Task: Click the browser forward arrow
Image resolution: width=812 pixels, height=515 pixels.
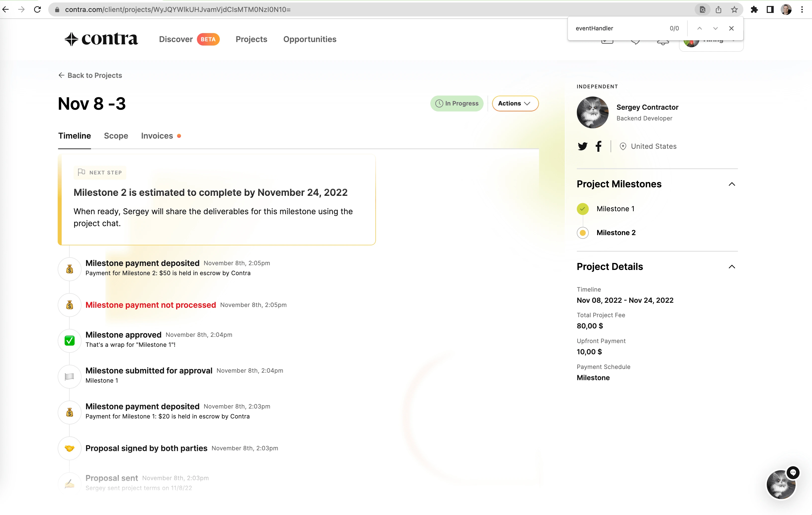Action: click(x=21, y=9)
